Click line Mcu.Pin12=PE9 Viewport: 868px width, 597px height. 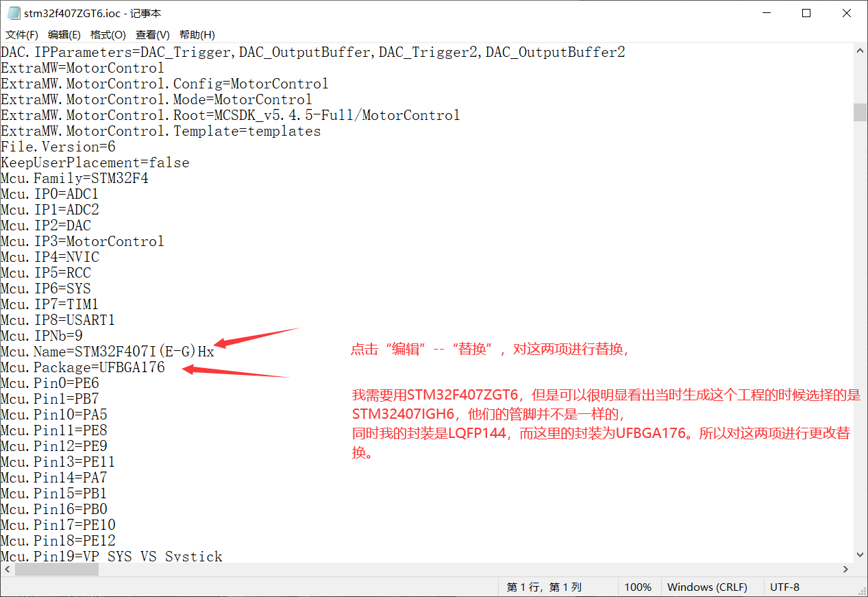coord(54,446)
